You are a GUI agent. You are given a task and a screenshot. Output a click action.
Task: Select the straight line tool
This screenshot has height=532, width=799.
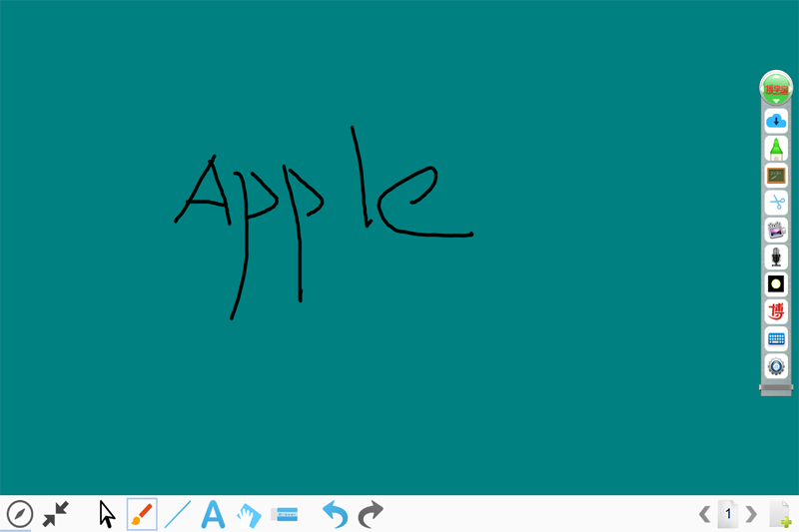178,514
